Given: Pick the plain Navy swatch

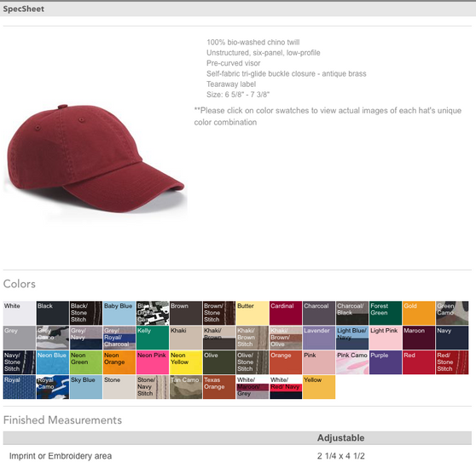Looking at the screenshot, I should click(452, 338).
